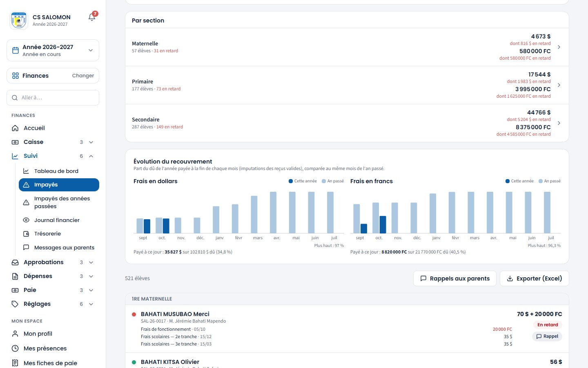Click the Suivi chart icon
Screen dimensions: 588x368
click(x=15, y=156)
